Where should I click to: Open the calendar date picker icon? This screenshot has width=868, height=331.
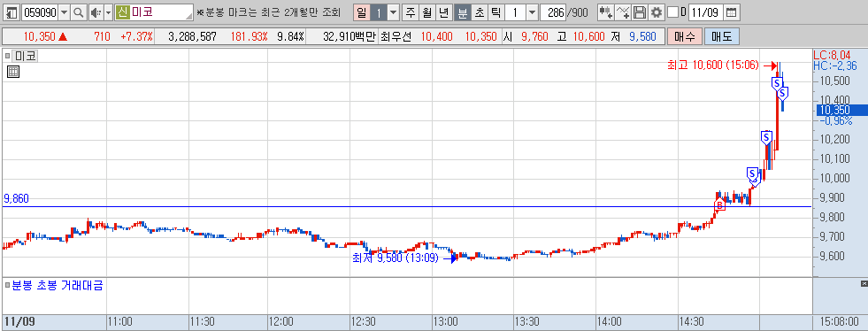coord(731,12)
